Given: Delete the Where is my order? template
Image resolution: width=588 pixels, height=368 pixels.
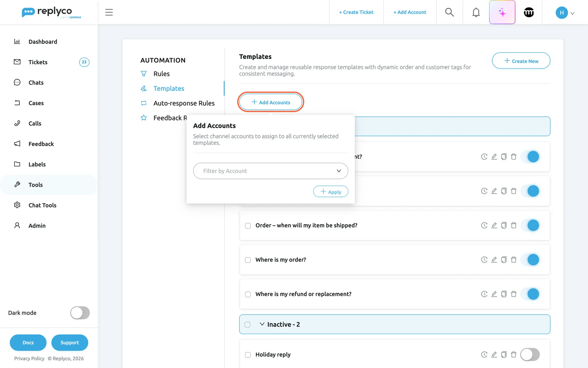Looking at the screenshot, I should pyautogui.click(x=514, y=260).
